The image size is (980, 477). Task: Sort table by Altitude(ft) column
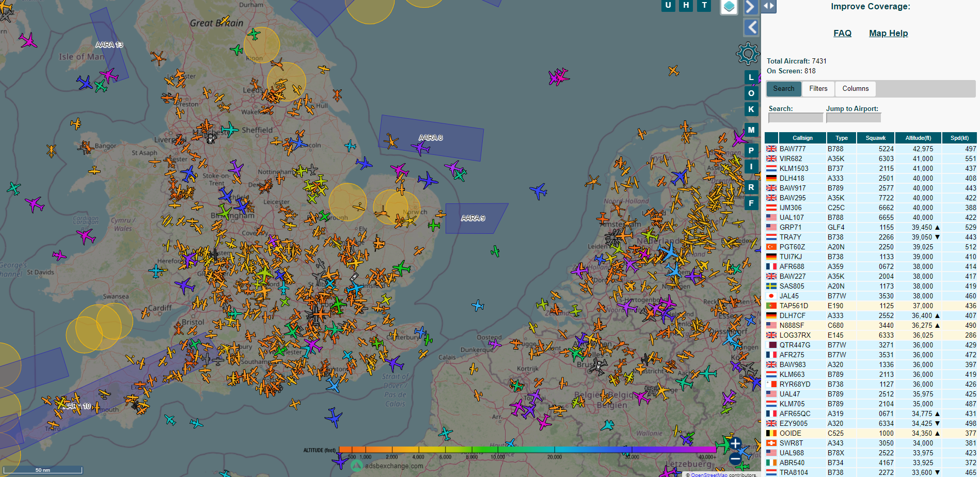click(x=918, y=138)
